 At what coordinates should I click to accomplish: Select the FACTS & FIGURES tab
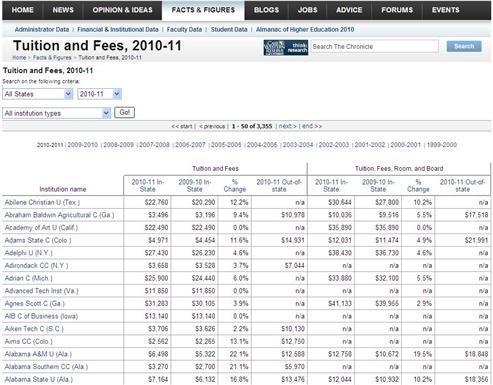pos(203,10)
